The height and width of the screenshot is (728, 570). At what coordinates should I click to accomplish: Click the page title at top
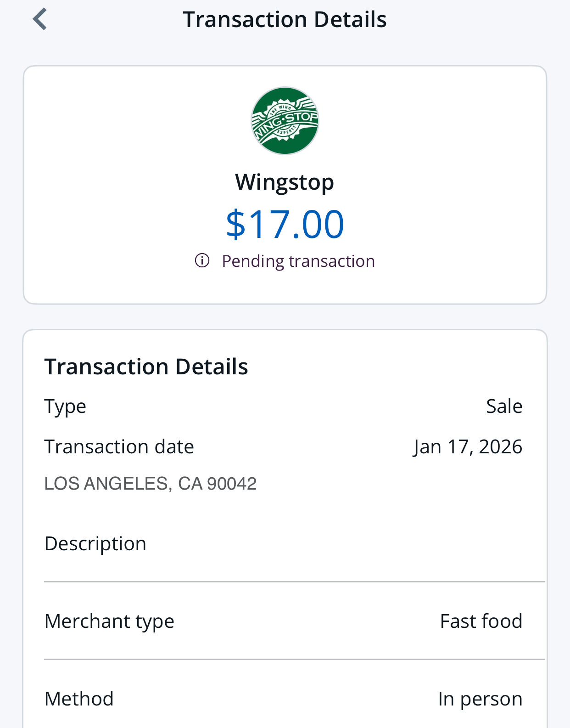(285, 19)
